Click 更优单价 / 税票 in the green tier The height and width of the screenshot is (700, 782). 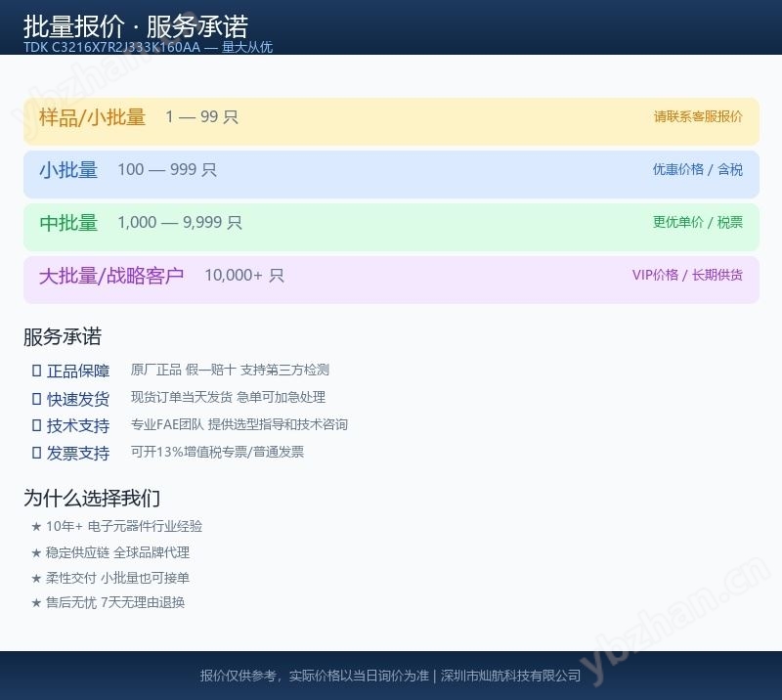tap(698, 222)
